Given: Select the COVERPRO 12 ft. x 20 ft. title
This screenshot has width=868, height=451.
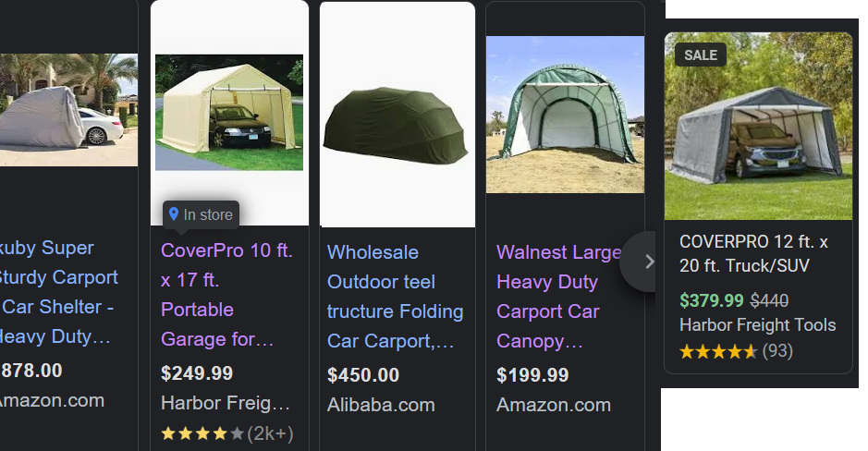Looking at the screenshot, I should pyautogui.click(x=753, y=253).
